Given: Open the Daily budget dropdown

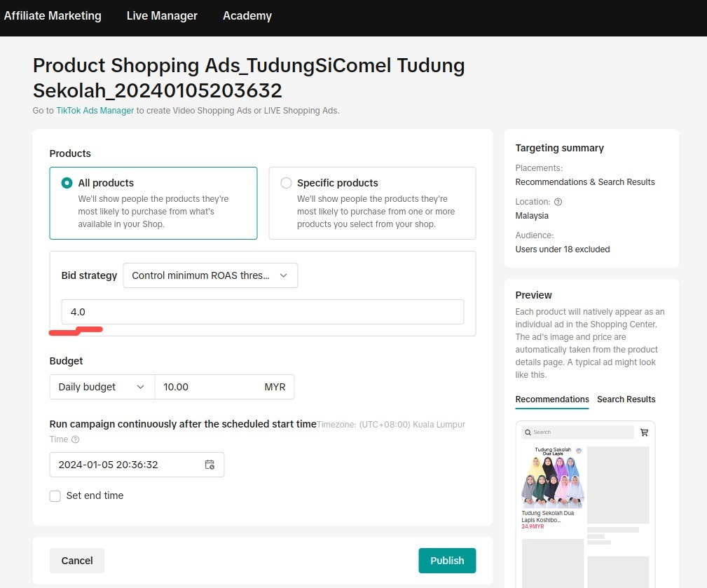Looking at the screenshot, I should (101, 386).
